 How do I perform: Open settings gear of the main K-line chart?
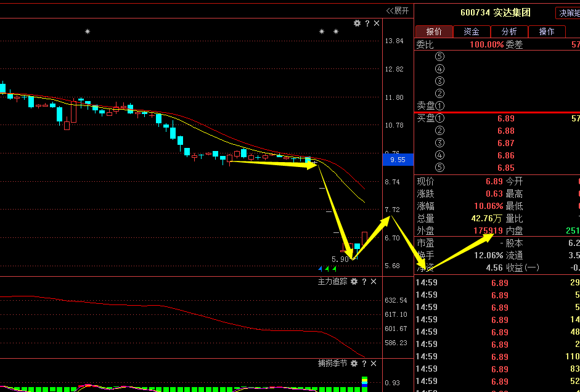pyautogui.click(x=357, y=23)
